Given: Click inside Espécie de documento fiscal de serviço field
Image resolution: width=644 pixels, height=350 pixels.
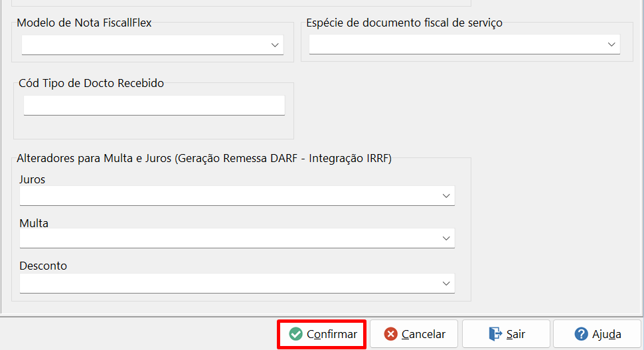Looking at the screenshot, I should coord(465,44).
